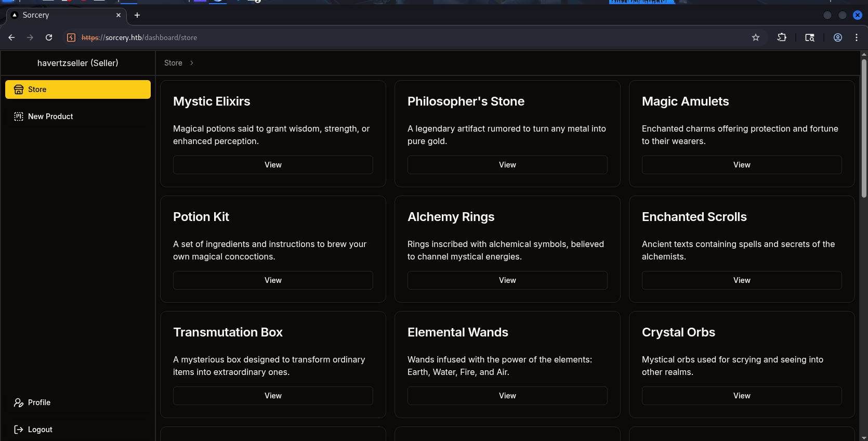View the Crystal Orbs product
868x441 pixels.
(x=742, y=396)
